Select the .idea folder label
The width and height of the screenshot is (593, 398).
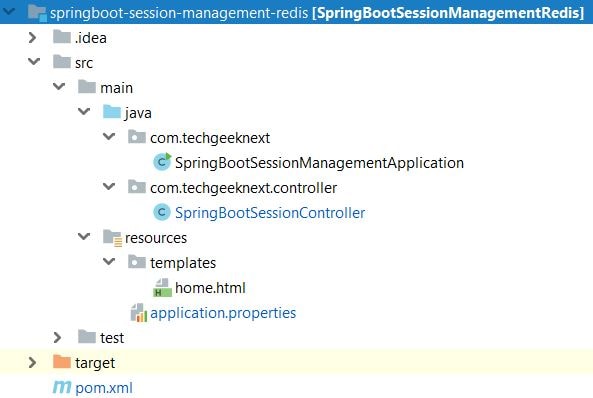(x=91, y=38)
